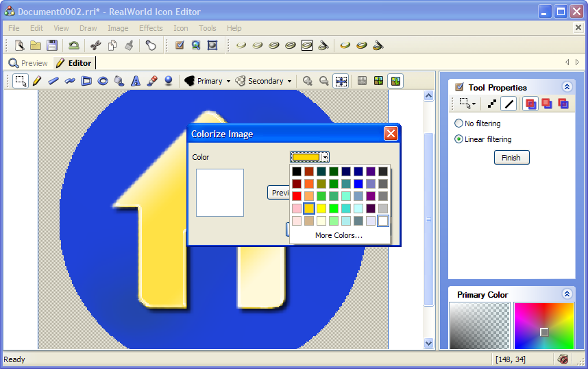This screenshot has width=588, height=369.
Task: Open the Help menu
Action: click(234, 28)
